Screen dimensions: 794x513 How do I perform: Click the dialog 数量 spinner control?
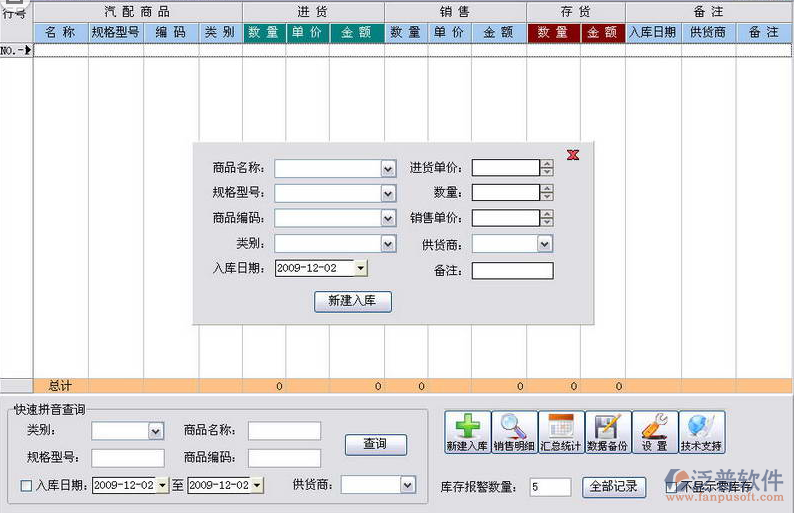pos(546,192)
